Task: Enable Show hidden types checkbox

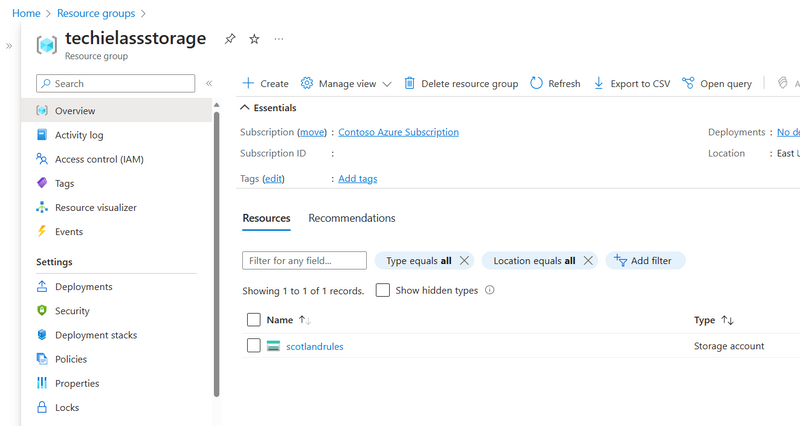Action: click(x=383, y=290)
